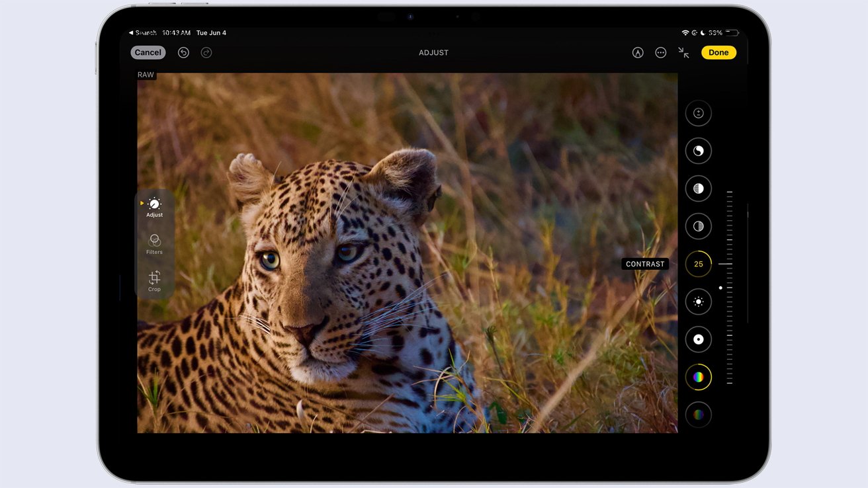The height and width of the screenshot is (488, 868).
Task: Open the Highlights adjustment
Action: click(698, 225)
